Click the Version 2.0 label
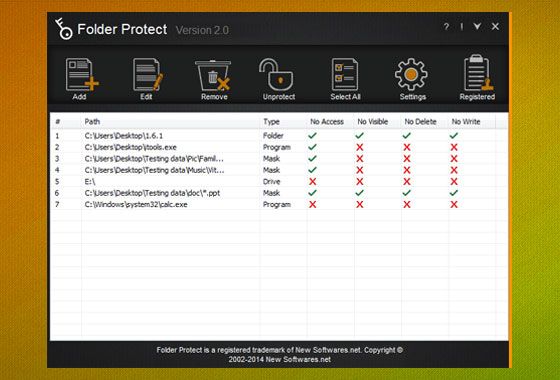This screenshot has height=380, width=560. [x=202, y=30]
